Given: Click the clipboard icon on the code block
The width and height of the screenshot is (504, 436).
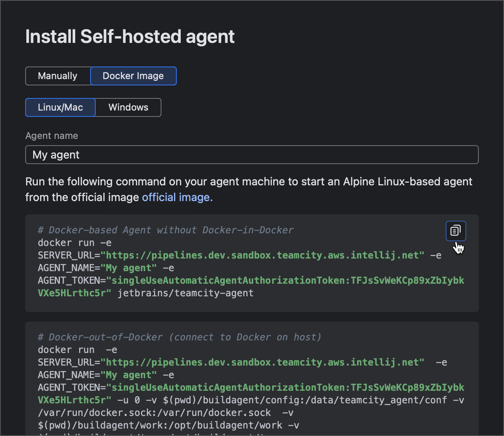Looking at the screenshot, I should pos(455,231).
